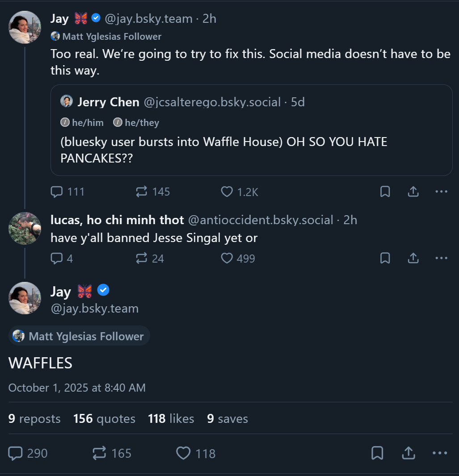459x476 pixels.
Task: Open more options on Jay's top post
Action: pos(441,192)
